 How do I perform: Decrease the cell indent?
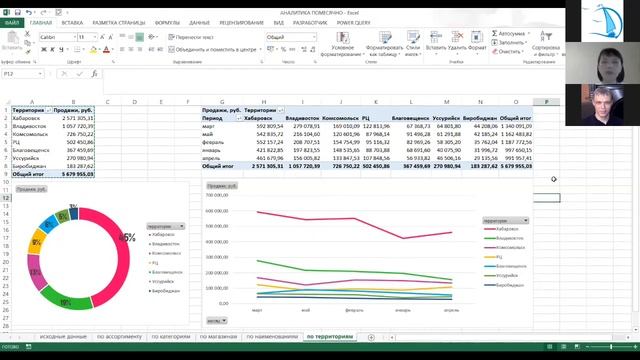tap(151, 49)
